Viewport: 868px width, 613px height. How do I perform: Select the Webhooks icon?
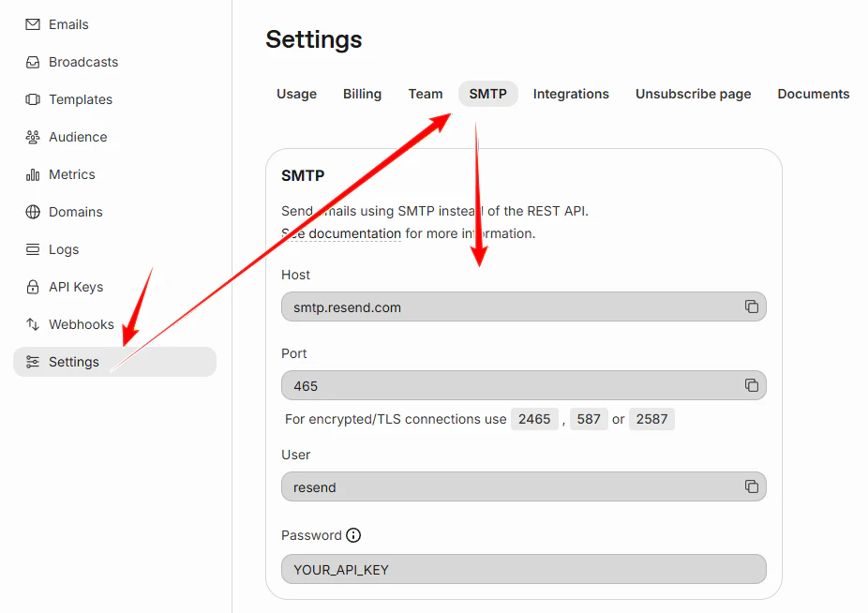click(x=33, y=324)
